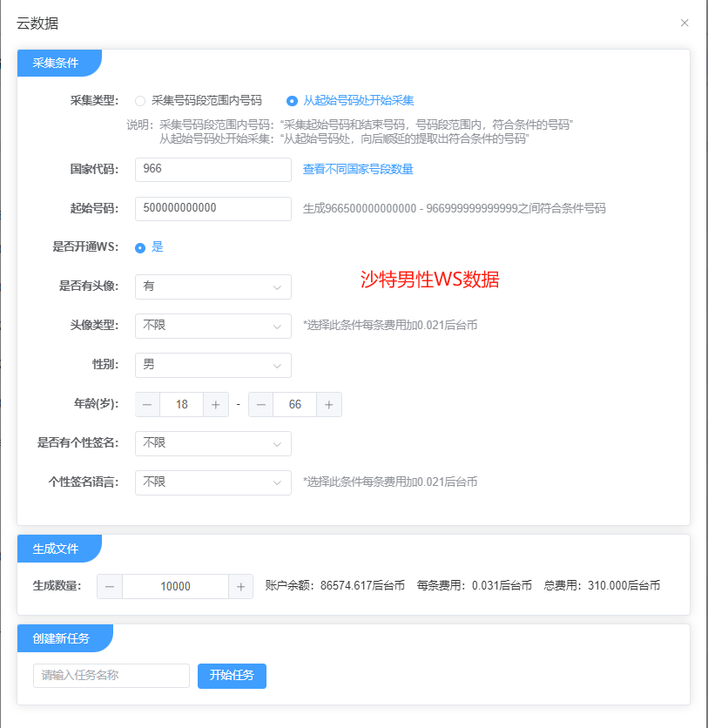This screenshot has height=728, width=708.
Task: Open the 个性签名语言 dropdown
Action: (x=213, y=482)
